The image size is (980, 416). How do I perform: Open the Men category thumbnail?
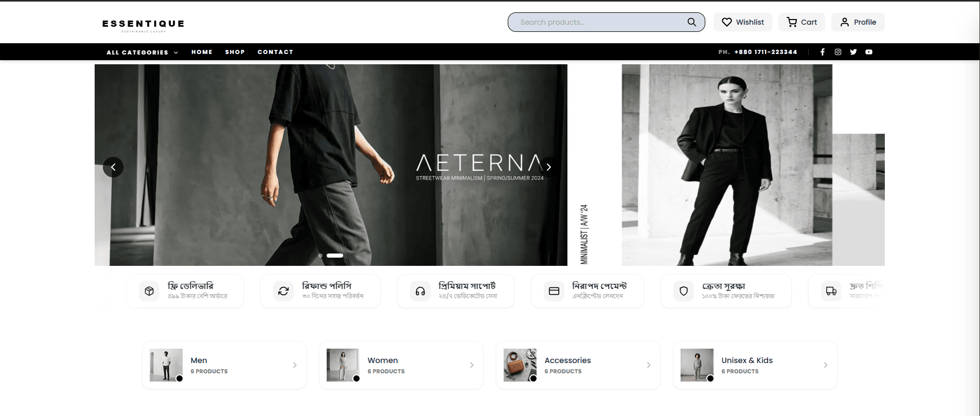click(x=166, y=365)
